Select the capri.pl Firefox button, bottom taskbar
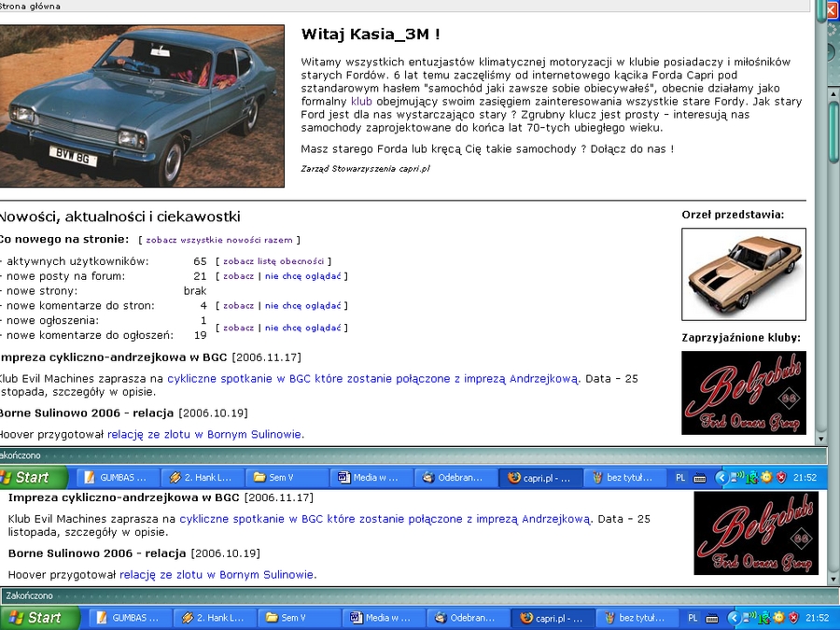Viewport: 840px width, 630px height. pos(553,618)
